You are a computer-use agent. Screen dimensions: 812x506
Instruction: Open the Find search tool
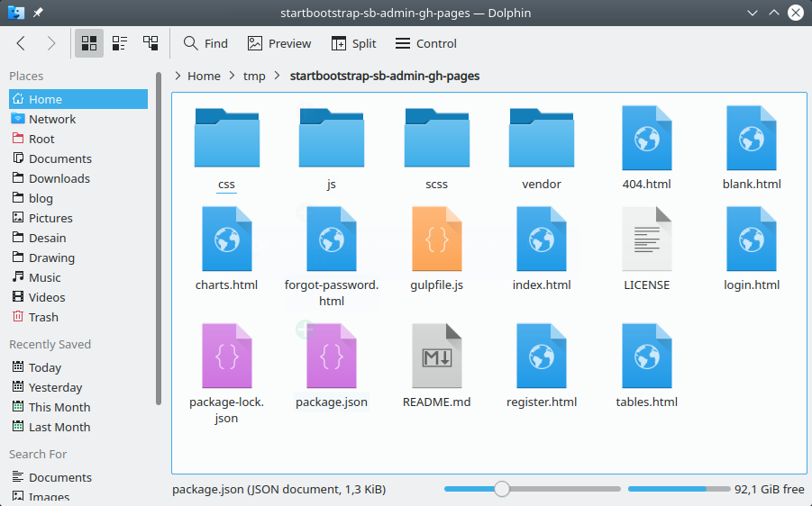click(205, 43)
